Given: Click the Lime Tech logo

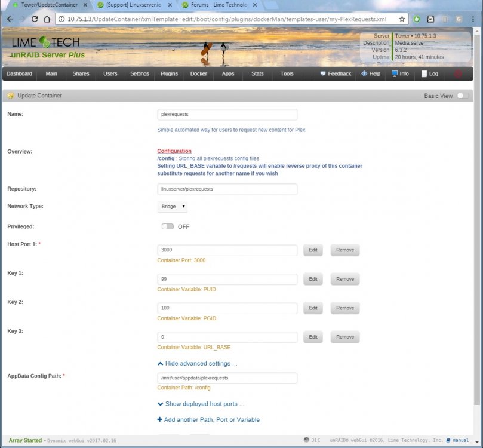Looking at the screenshot, I should click(45, 42).
